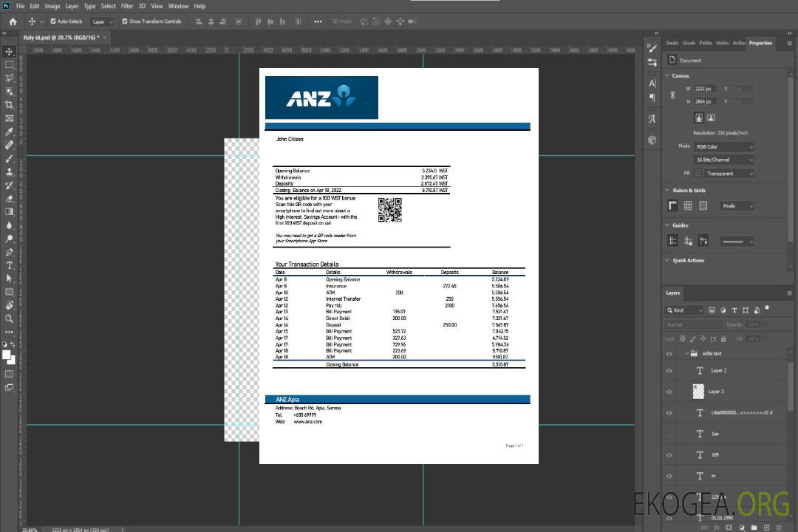Open the RGB Color mode dropdown
Screen dimensions: 798x532
(723, 146)
